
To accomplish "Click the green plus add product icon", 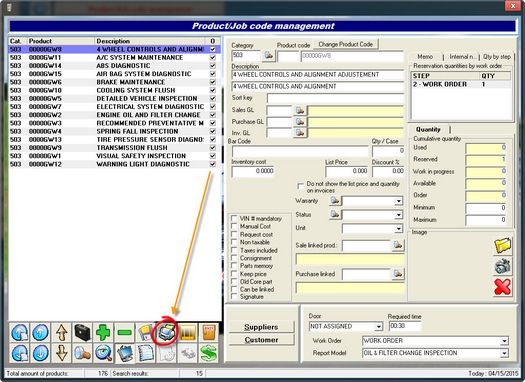I will pyautogui.click(x=103, y=332).
